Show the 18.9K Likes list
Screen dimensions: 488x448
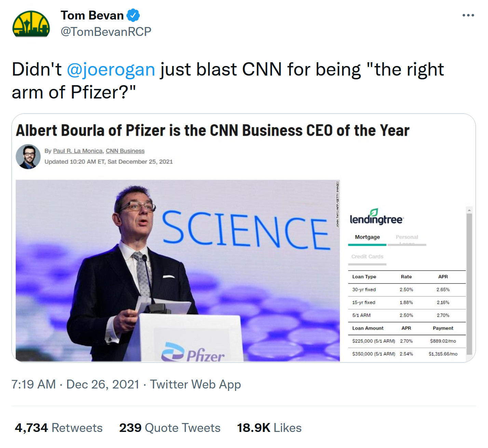pos(269,428)
